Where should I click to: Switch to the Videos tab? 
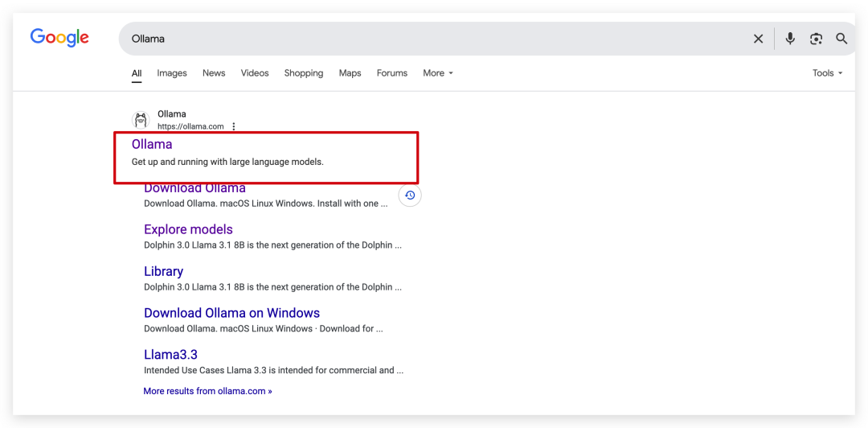click(x=255, y=73)
